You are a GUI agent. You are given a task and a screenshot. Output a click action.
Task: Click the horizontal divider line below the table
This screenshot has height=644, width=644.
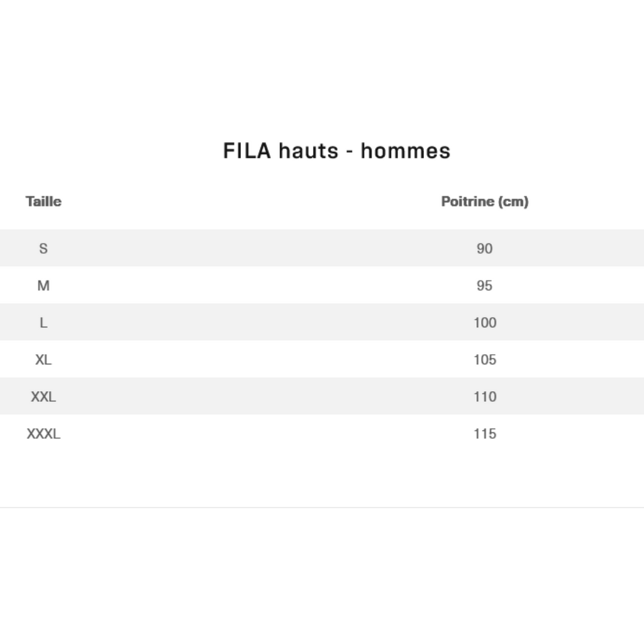pyautogui.click(x=322, y=508)
